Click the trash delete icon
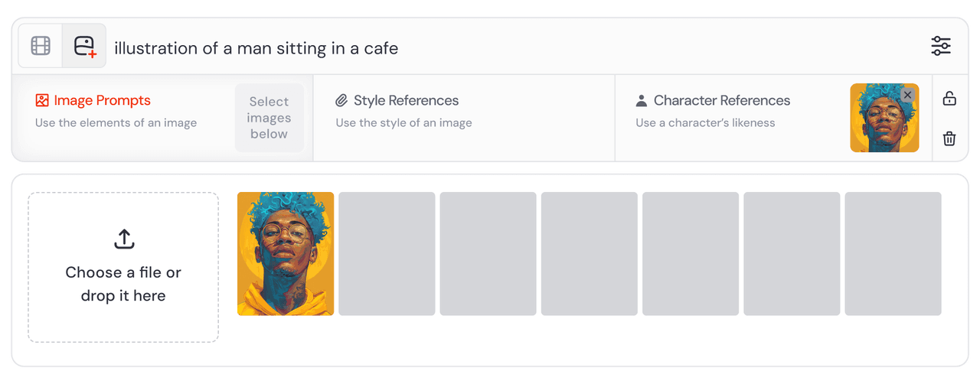The height and width of the screenshot is (384, 980). coord(949,138)
